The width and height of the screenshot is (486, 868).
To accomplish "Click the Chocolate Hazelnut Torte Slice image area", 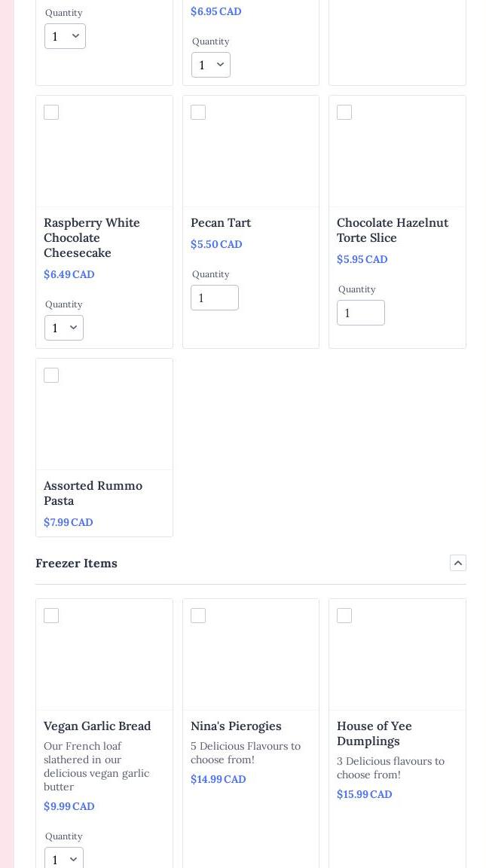I will [397, 160].
